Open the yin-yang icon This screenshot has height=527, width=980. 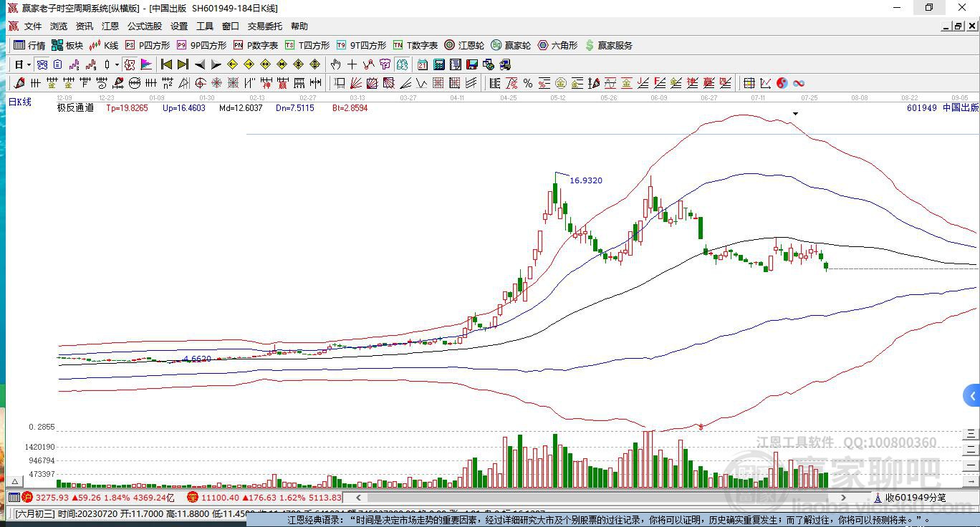tap(782, 83)
